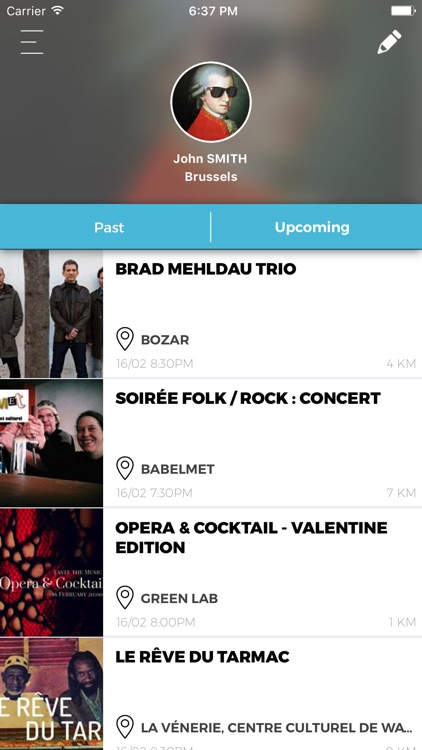Open the Brad Mehldau Trio event photo
This screenshot has height=750, width=422.
[51, 313]
